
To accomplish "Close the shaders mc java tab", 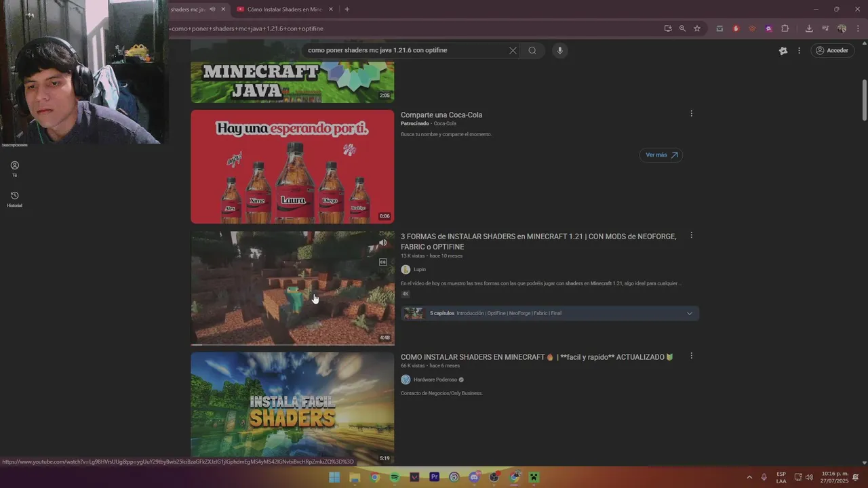I will 223,9.
